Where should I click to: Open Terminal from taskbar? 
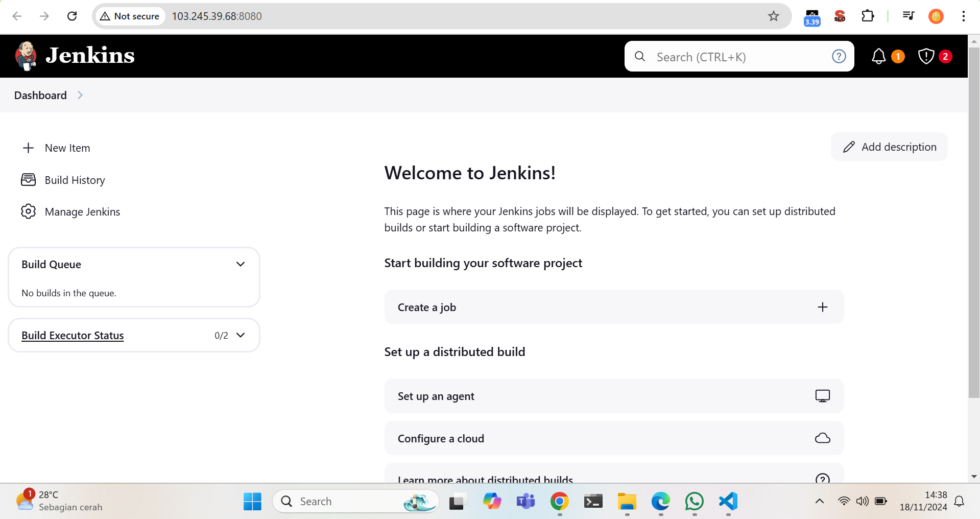(x=593, y=502)
